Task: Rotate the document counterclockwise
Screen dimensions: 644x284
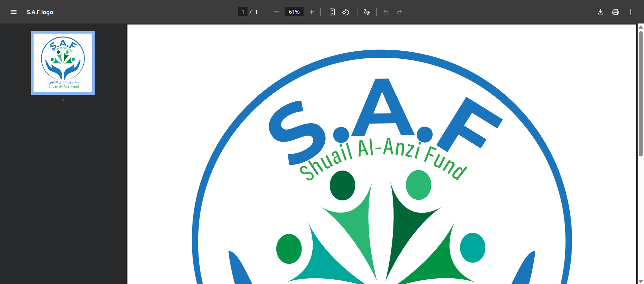Action: click(345, 12)
